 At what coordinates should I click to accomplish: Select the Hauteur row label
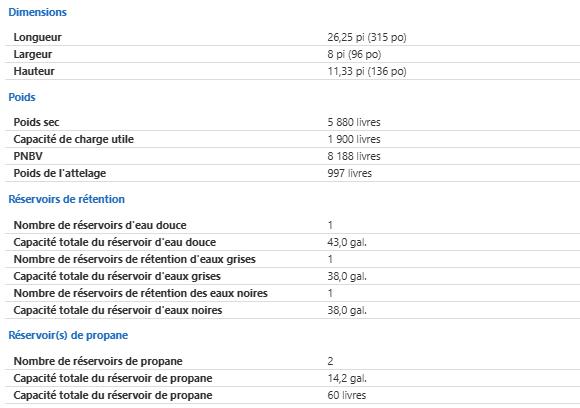click(34, 71)
